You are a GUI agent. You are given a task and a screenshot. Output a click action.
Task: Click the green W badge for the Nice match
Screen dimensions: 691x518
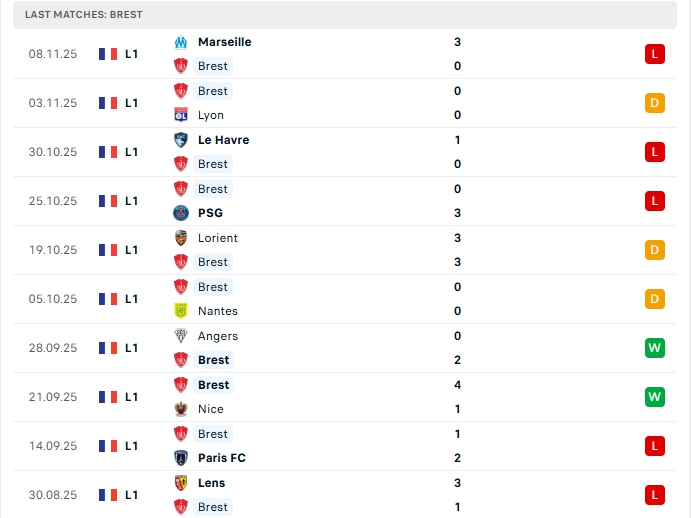coord(655,397)
